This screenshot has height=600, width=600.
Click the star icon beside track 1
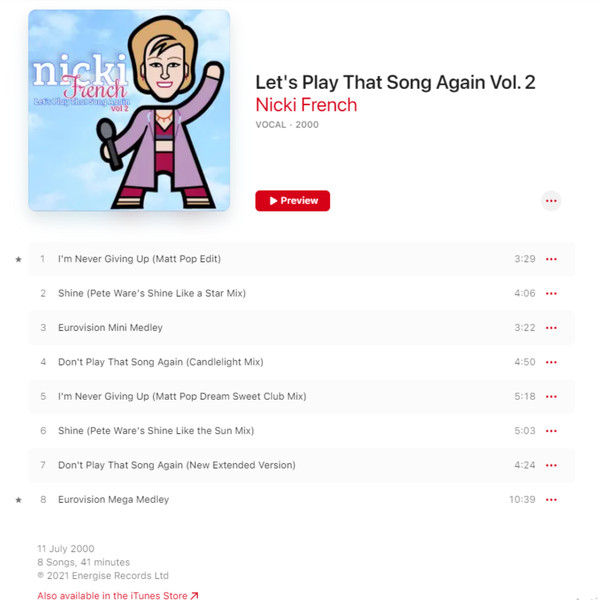point(18,259)
